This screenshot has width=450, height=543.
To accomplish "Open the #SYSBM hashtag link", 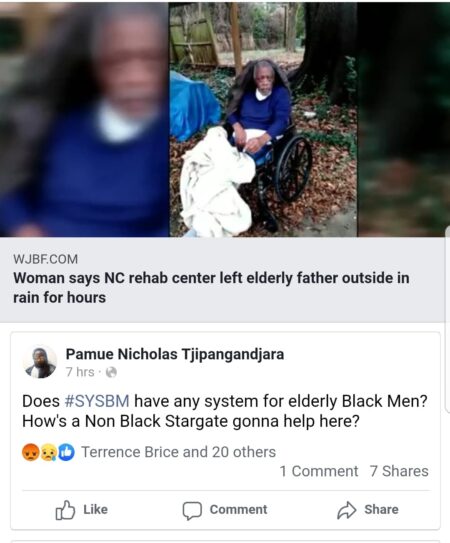I will coord(97,401).
